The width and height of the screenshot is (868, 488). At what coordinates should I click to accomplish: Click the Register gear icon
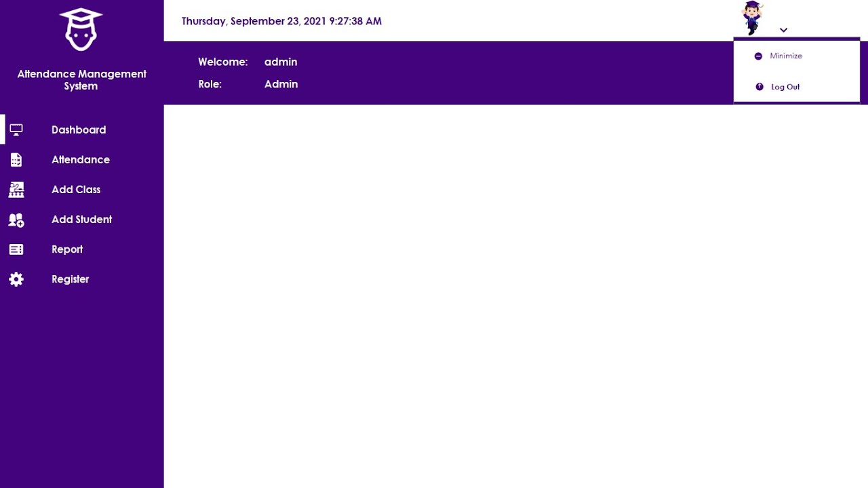[x=16, y=279]
